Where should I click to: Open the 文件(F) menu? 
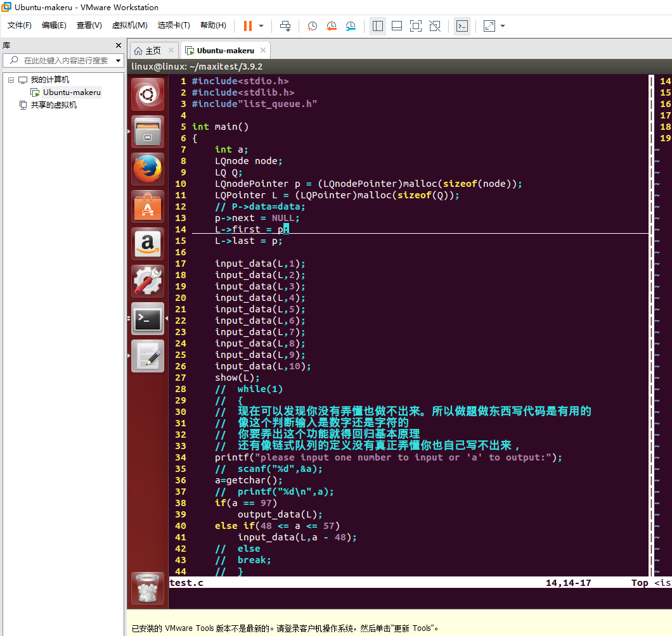[x=19, y=25]
